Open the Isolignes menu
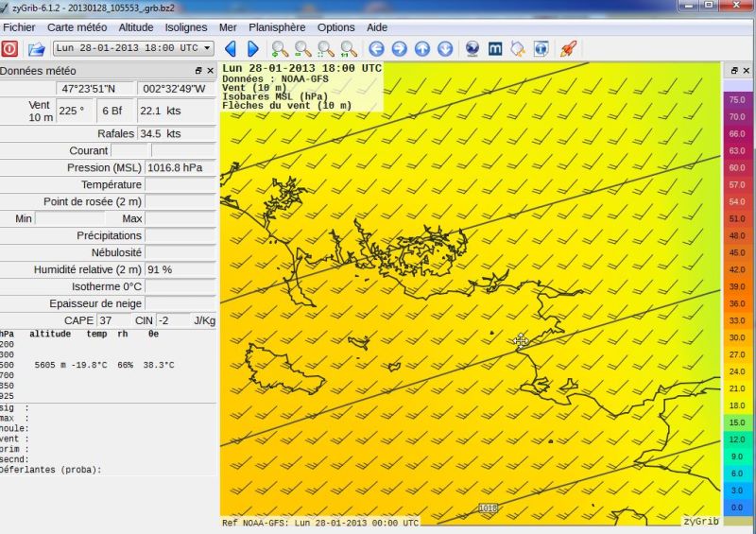Image resolution: width=756 pixels, height=534 pixels. [x=185, y=27]
